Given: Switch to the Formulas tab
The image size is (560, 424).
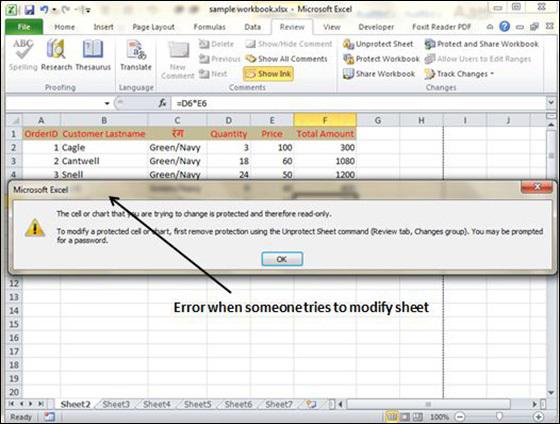Looking at the screenshot, I should click(x=210, y=27).
